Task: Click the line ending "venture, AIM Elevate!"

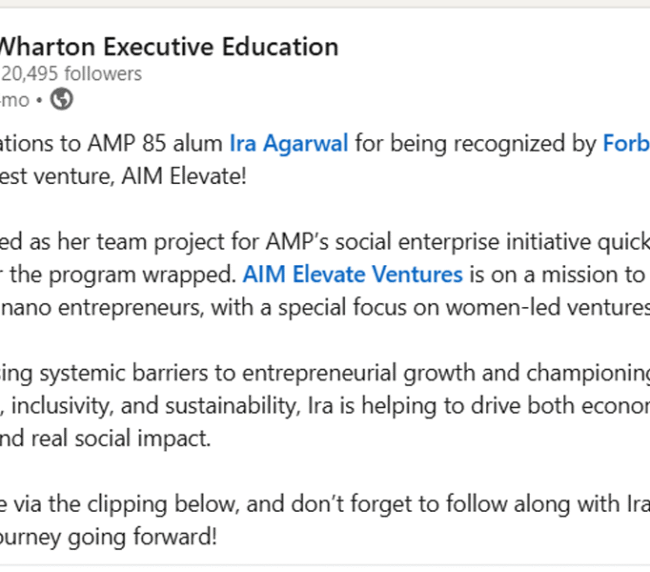Action: click(124, 176)
